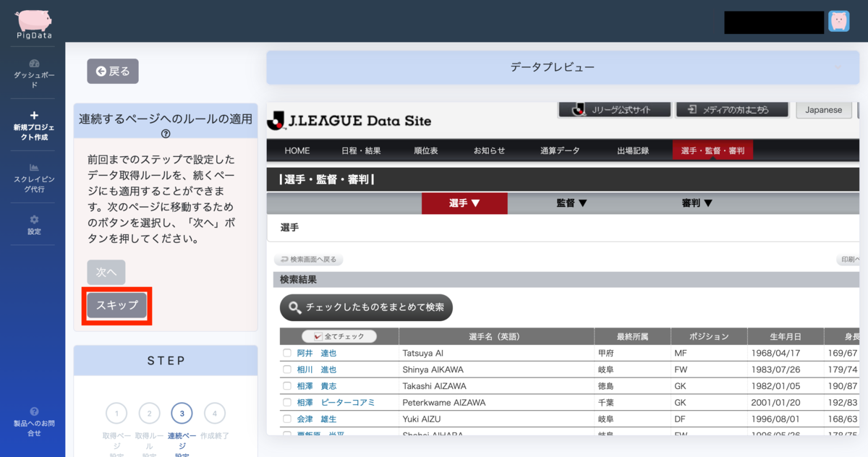Check the box for 阿井 達也
868x457 pixels.
pos(287,353)
